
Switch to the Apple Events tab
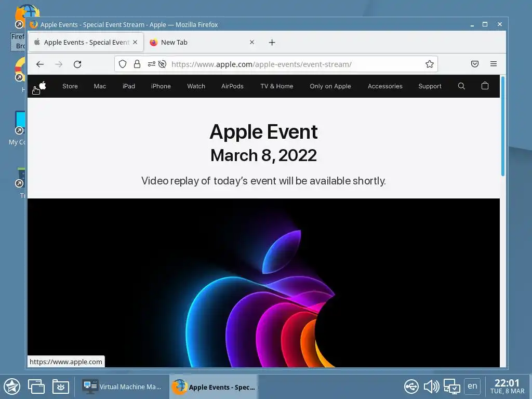coord(86,42)
